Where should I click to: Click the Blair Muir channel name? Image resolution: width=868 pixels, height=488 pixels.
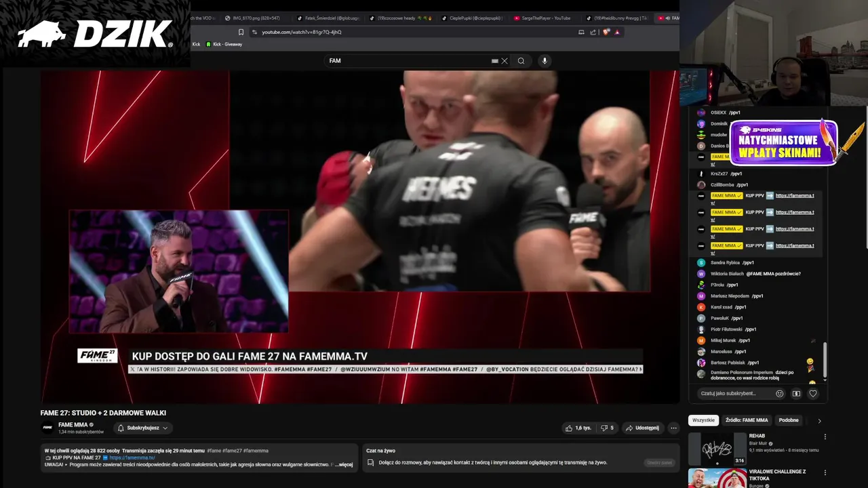(758, 443)
